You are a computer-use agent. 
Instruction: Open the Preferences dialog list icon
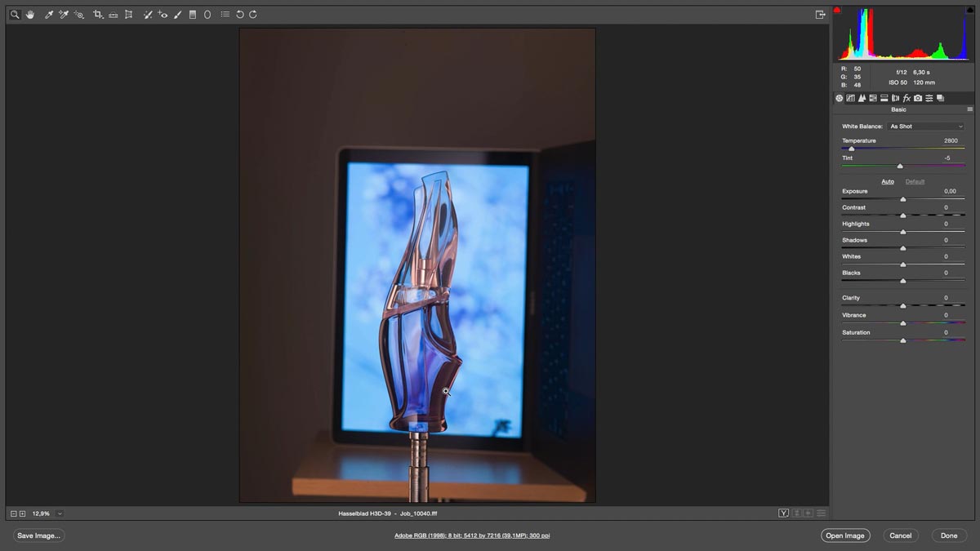pyautogui.click(x=225, y=15)
